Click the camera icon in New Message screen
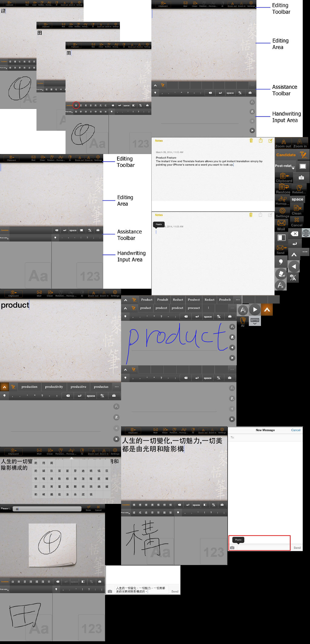 232,547
